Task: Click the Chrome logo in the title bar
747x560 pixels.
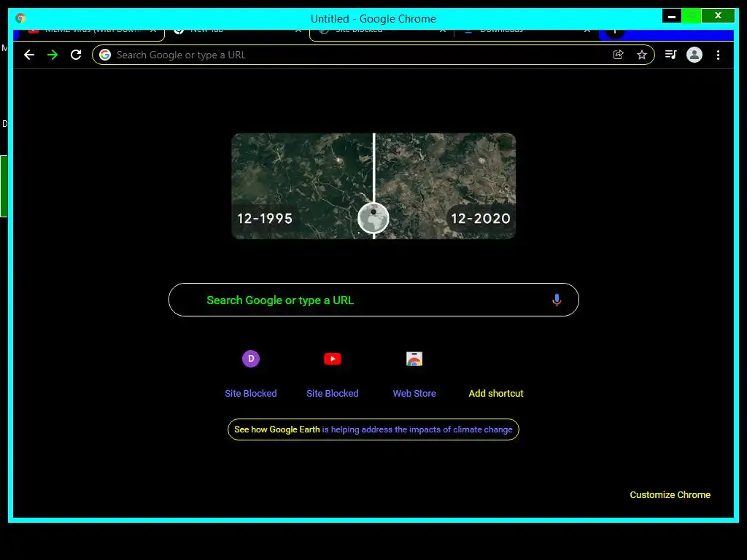Action: (20, 18)
